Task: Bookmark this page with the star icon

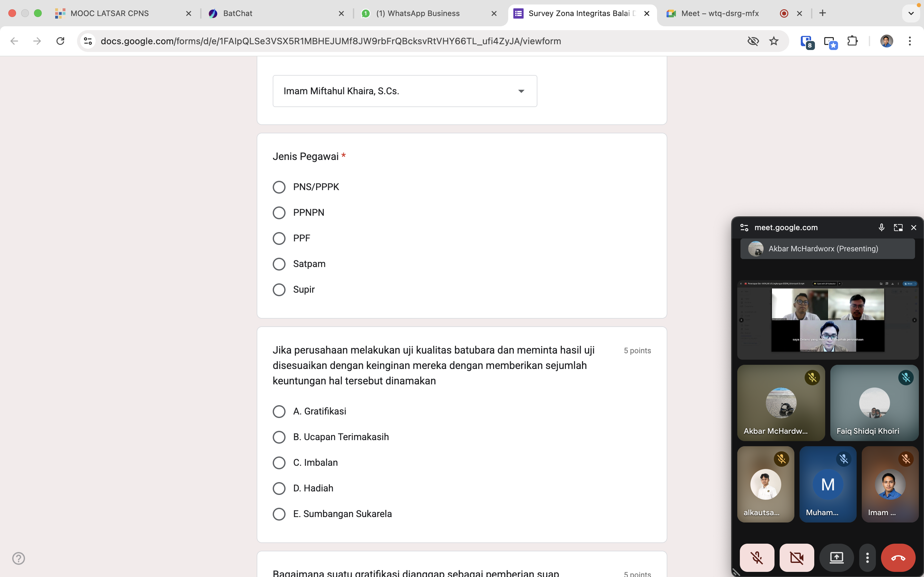Action: 774,41
